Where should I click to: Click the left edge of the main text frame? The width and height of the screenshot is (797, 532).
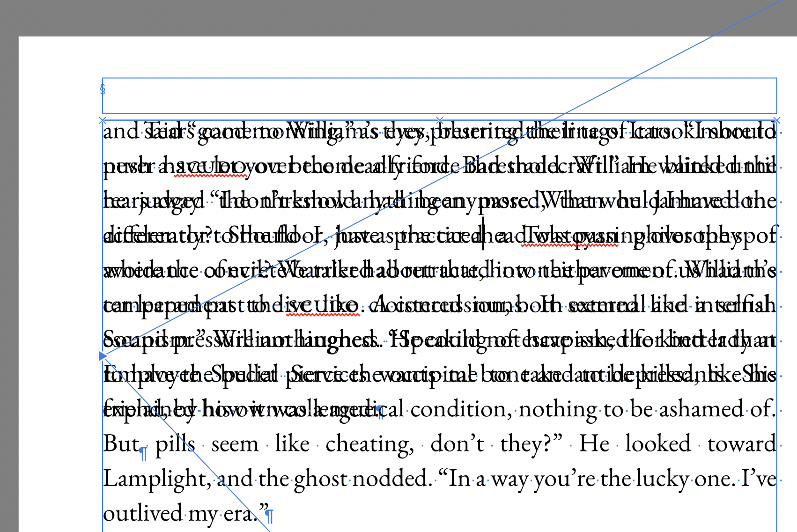point(102,421)
